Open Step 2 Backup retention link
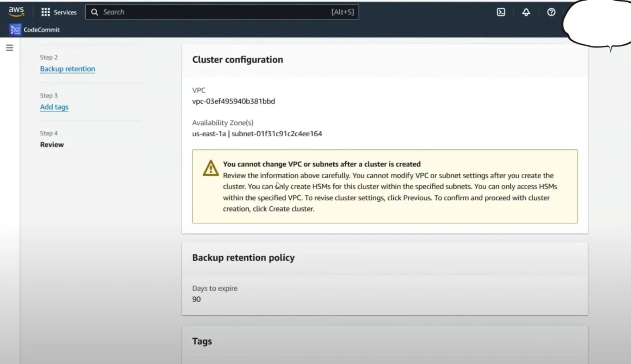This screenshot has width=631, height=364. click(67, 69)
